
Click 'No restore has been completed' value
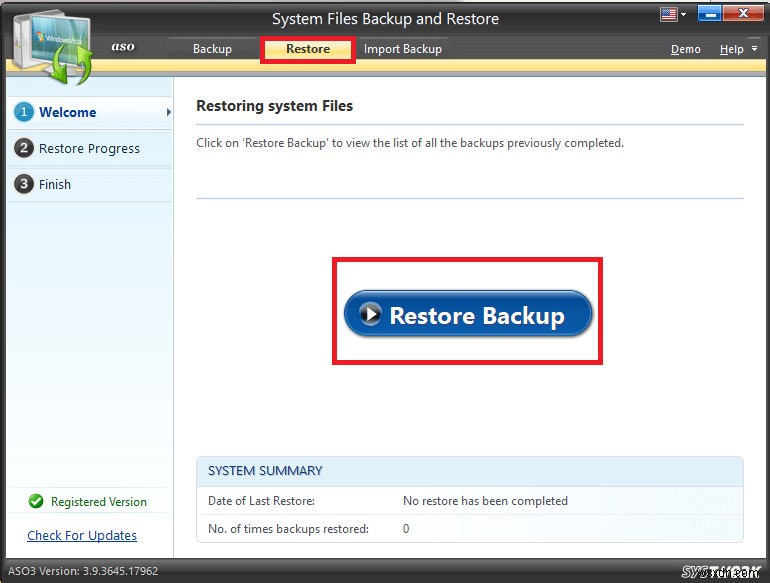pos(485,501)
